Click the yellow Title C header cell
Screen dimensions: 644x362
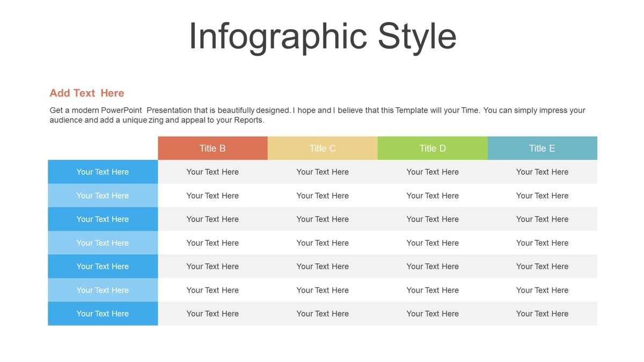323,148
